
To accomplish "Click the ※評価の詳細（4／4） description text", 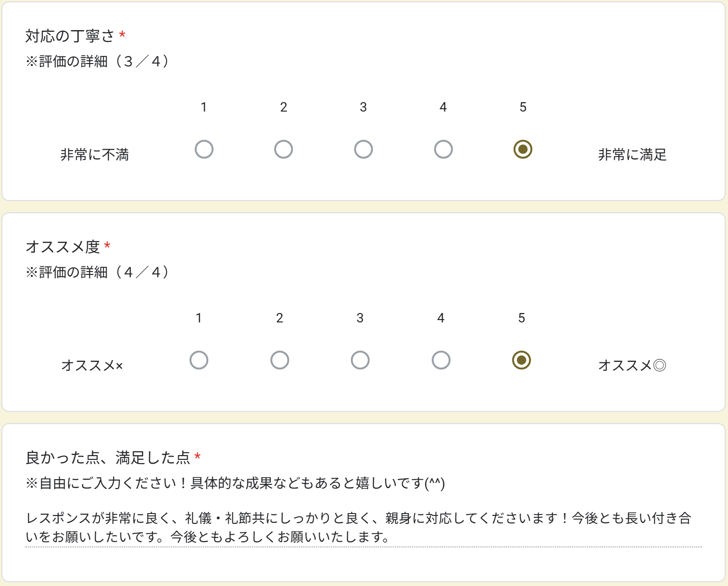I will click(98, 272).
